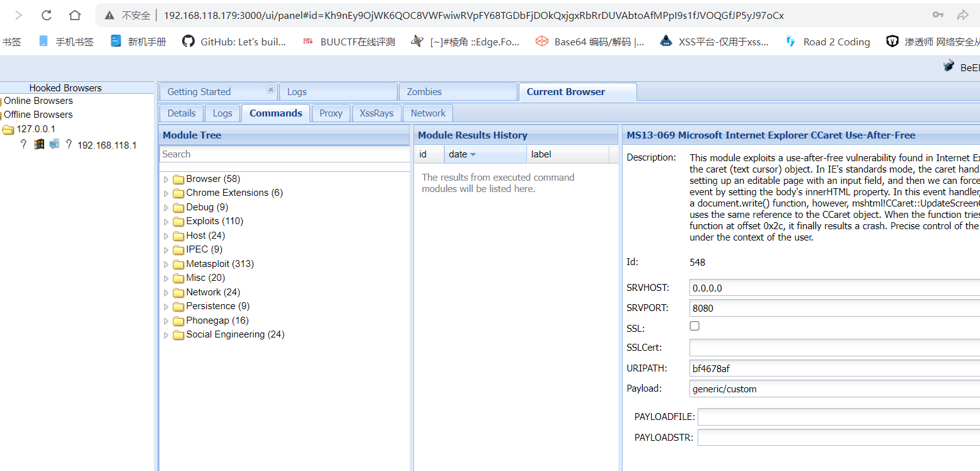
Task: Click the forward navigation arrow
Action: pos(18,15)
